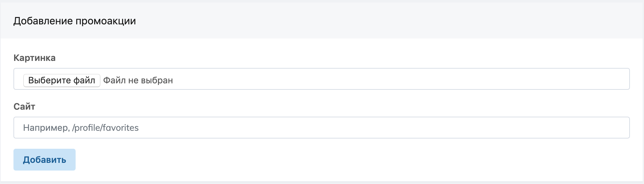Click the gray header bar of the form
644x184 pixels.
[x=384, y=21]
